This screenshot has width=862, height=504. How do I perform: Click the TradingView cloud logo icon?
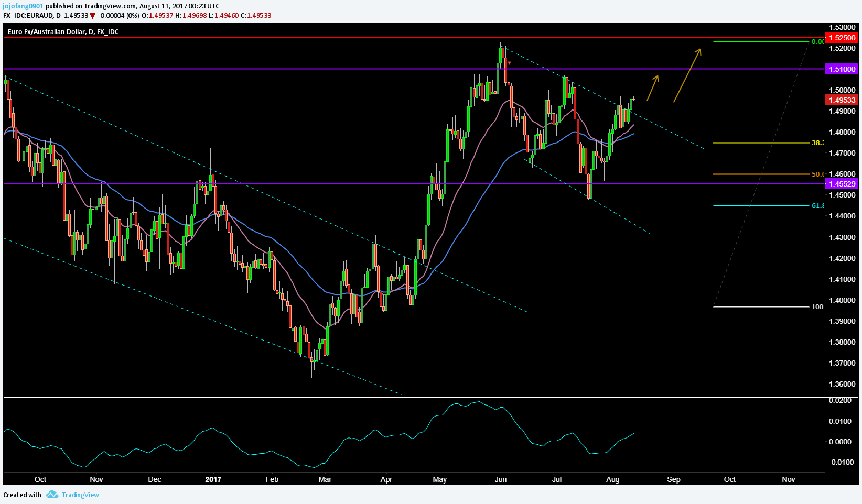coord(52,494)
